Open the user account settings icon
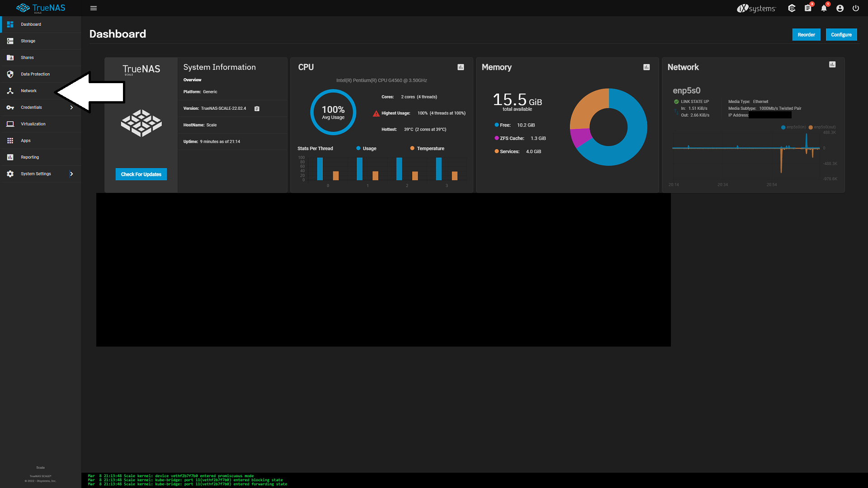 [x=840, y=8]
